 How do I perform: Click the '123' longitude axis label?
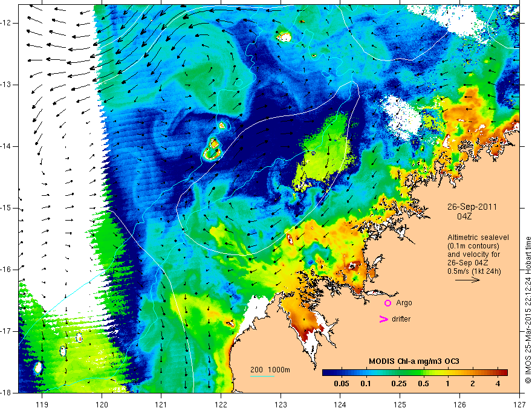pos(281,404)
